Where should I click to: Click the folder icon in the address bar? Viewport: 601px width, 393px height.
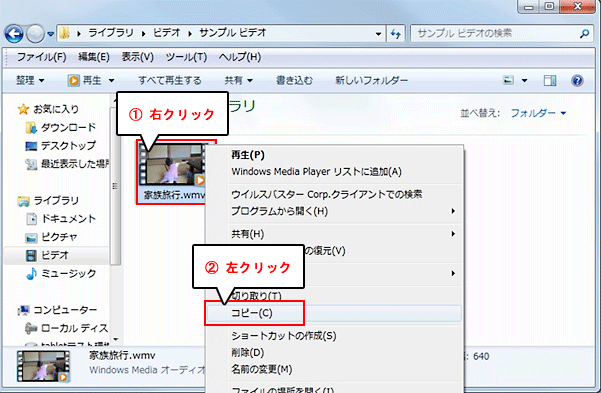tap(65, 33)
